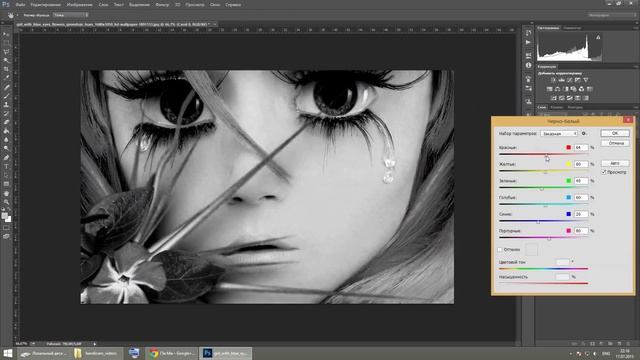Add a Brightness/Contrast adjustment
The width and height of the screenshot is (640, 360).
(553, 80)
